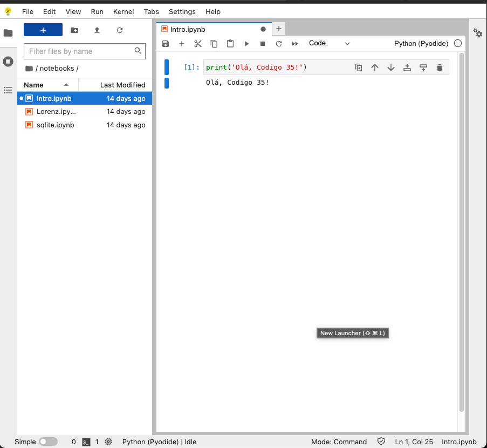Save the notebook with the disk icon
Viewport: 487px width, 448px height.
coord(166,44)
